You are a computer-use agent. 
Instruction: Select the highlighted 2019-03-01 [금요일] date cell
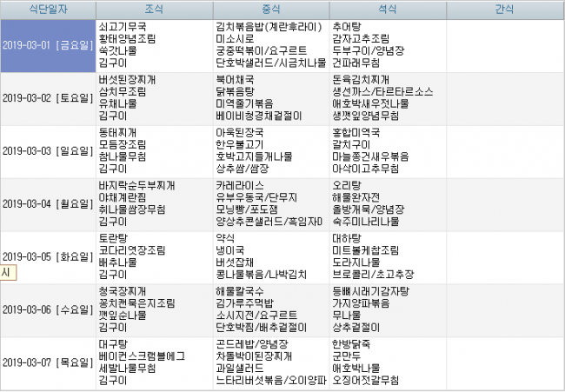tap(48, 45)
